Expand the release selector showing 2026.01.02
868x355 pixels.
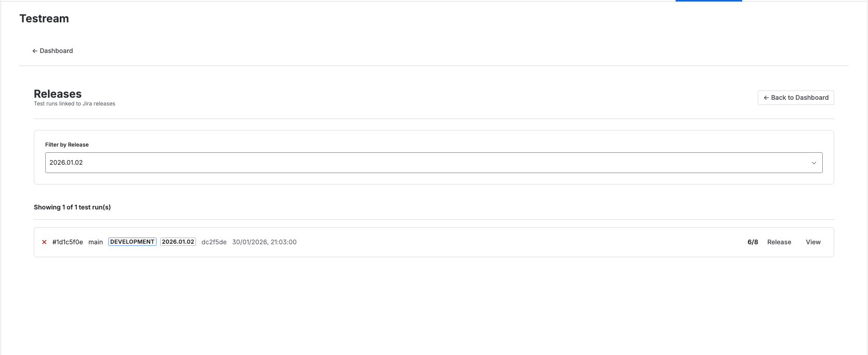[x=434, y=162]
